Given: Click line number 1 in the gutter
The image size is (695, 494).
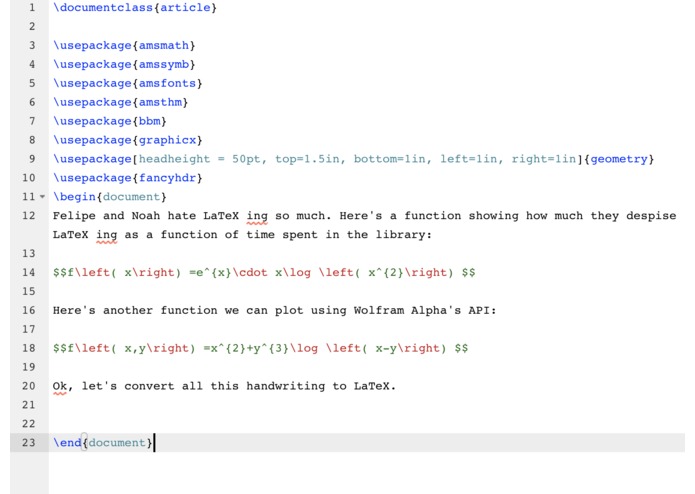Looking at the screenshot, I should [x=32, y=8].
